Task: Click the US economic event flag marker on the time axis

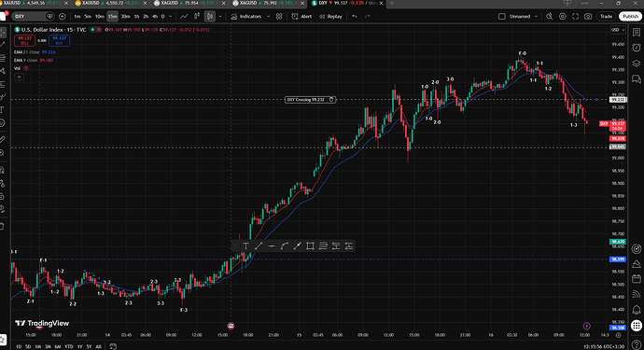Action: click(x=231, y=326)
